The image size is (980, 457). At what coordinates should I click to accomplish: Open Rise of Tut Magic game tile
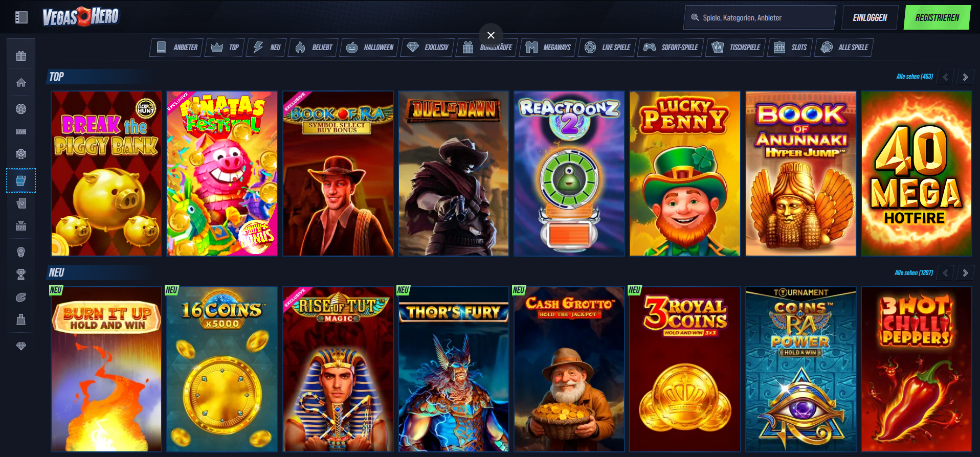point(338,370)
